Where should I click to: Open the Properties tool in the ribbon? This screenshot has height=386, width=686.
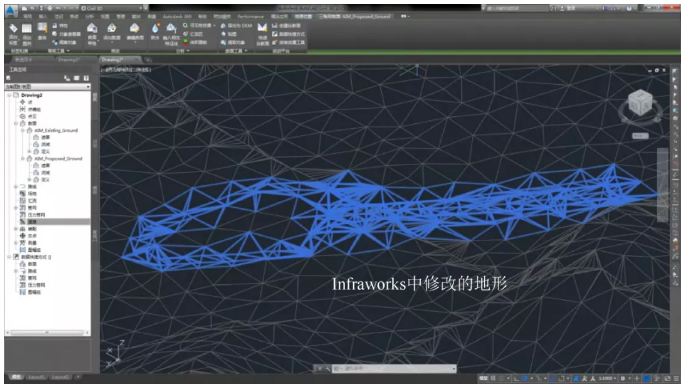(60, 26)
